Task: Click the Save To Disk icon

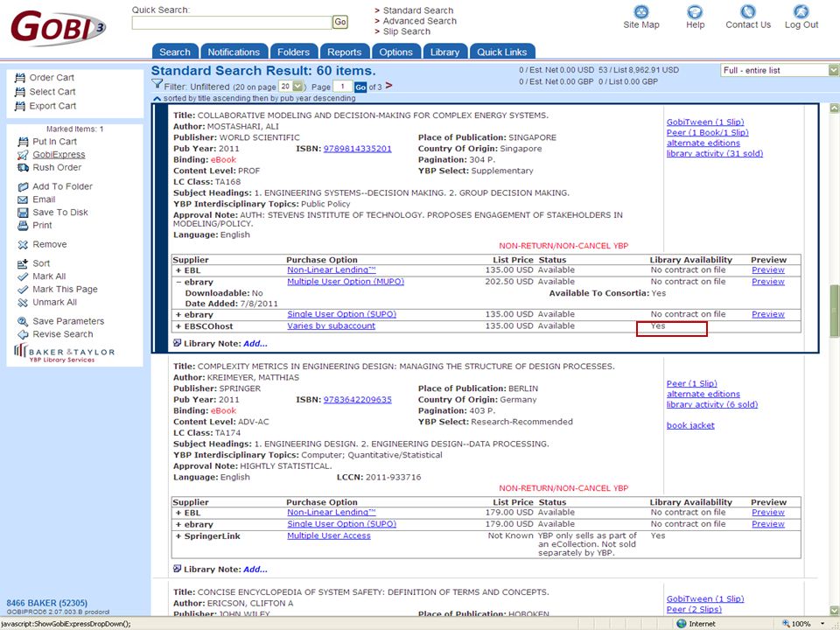Action: [x=23, y=213]
